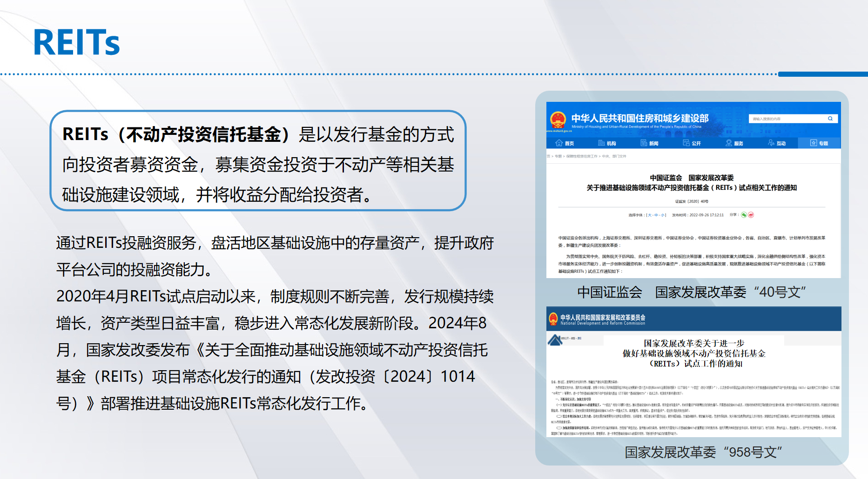Click the national emblem beside 国家发展和改革委员会
Image resolution: width=868 pixels, height=479 pixels.
tap(553, 319)
